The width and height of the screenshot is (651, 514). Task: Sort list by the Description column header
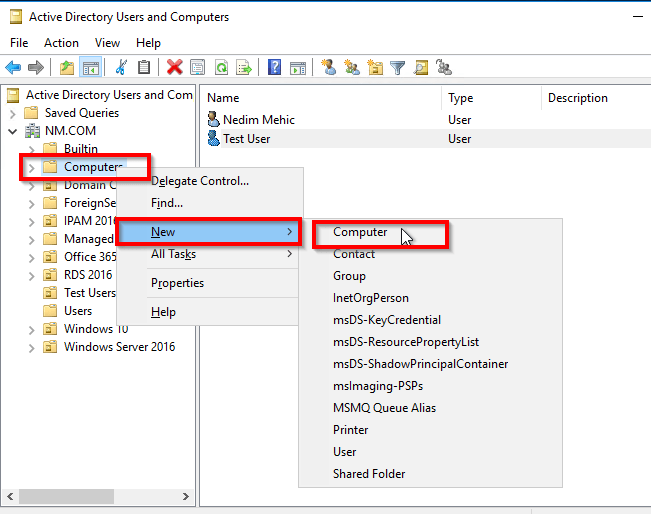[596, 98]
